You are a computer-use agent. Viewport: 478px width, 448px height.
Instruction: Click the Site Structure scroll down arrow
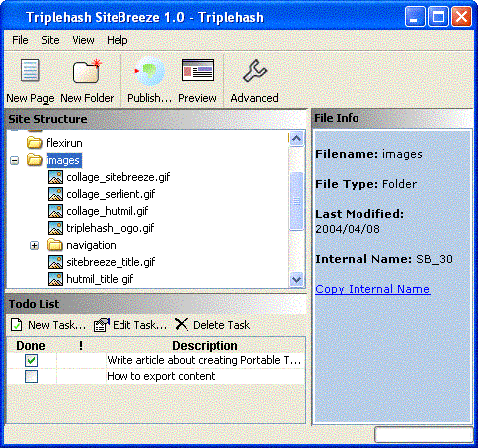(296, 280)
